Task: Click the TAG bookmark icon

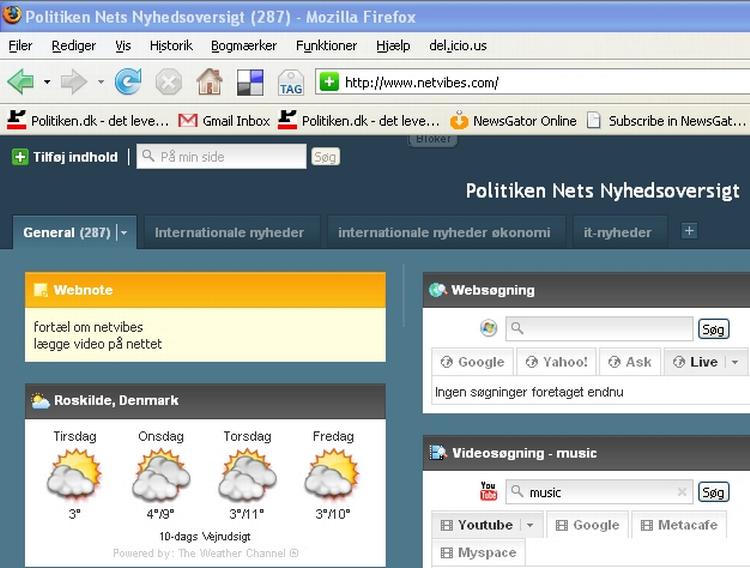Action: click(x=291, y=82)
